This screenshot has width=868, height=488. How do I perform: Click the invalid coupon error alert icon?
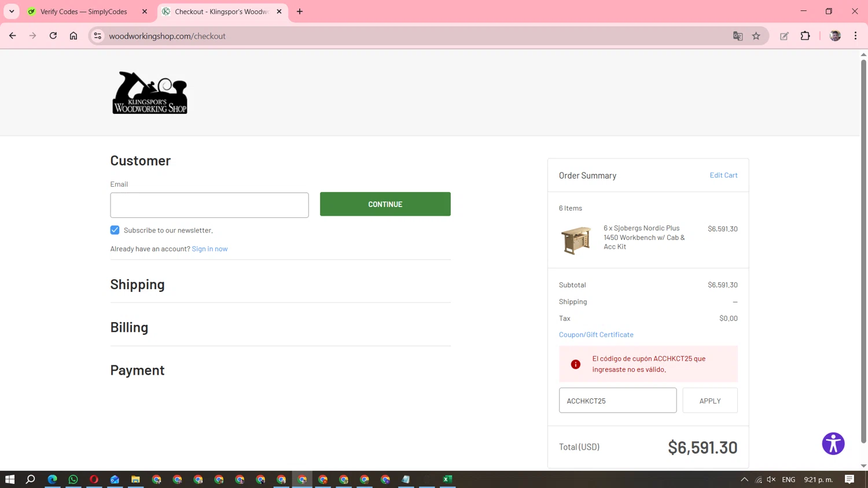(x=576, y=364)
